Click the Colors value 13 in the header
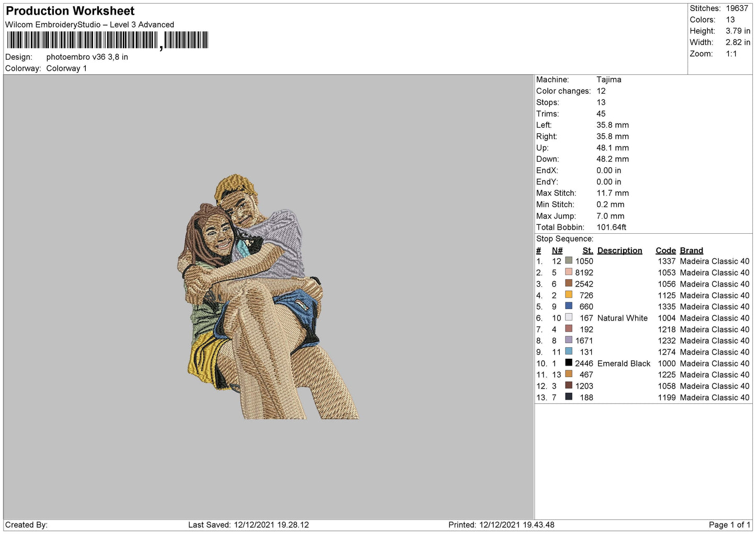Viewport: 756px width, 534px height. 730,20
